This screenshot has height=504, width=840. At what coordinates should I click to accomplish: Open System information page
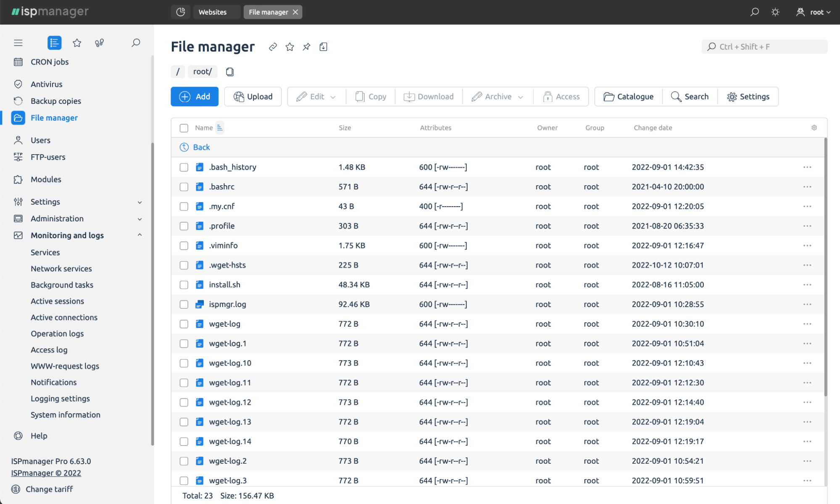[66, 415]
